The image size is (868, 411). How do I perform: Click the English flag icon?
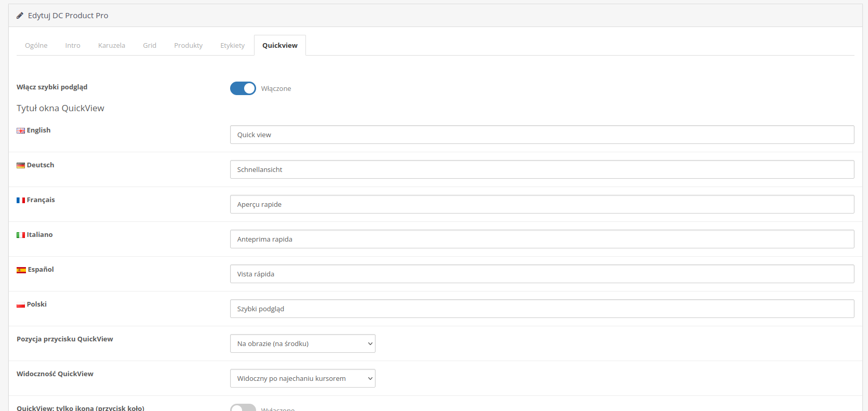pos(21,131)
